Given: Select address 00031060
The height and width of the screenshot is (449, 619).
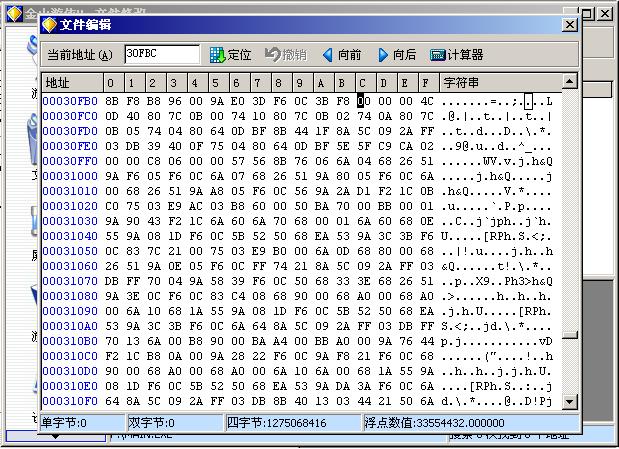Looking at the screenshot, I should (70, 266).
